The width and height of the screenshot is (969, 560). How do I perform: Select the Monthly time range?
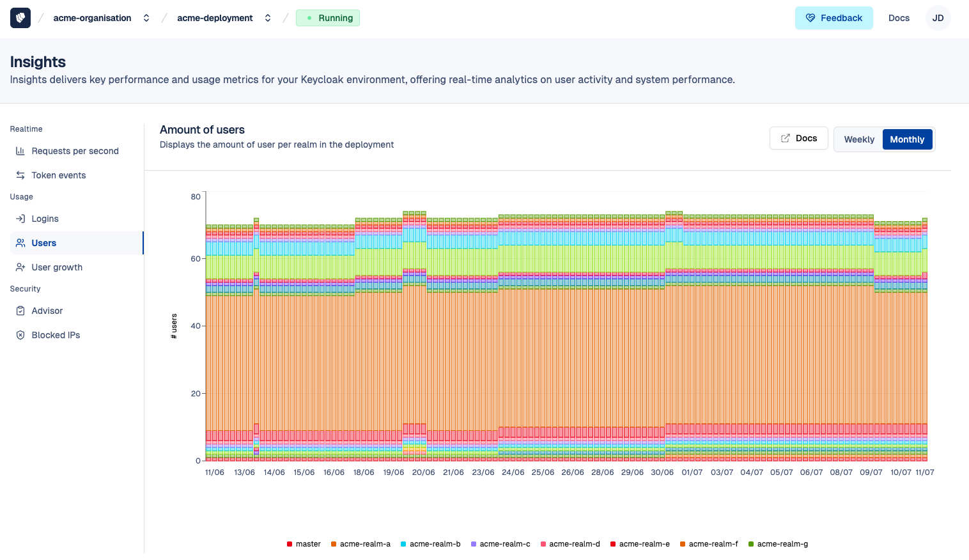(906, 139)
